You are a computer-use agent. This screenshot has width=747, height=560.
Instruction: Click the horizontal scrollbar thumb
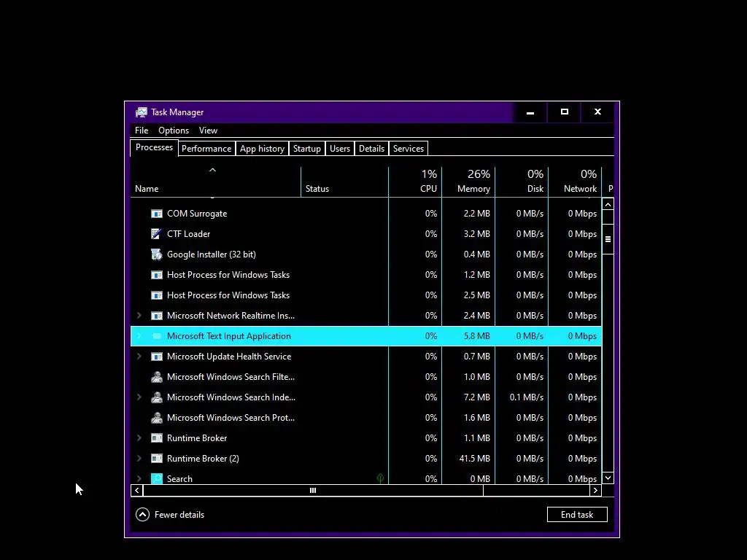click(x=313, y=491)
